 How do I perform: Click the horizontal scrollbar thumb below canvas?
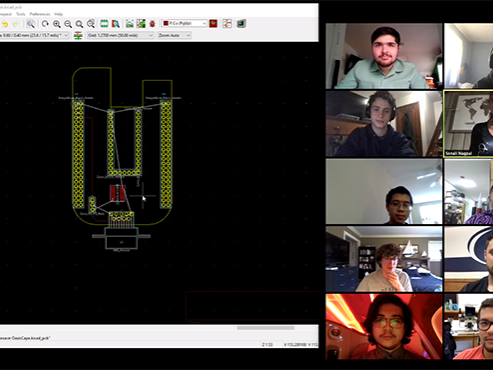pyautogui.click(x=265, y=328)
